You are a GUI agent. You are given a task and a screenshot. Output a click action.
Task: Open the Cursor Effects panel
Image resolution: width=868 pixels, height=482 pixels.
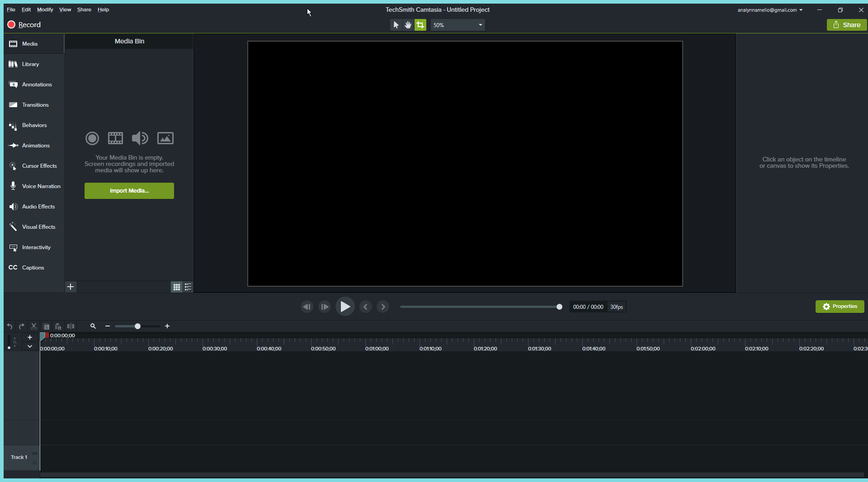tap(34, 166)
